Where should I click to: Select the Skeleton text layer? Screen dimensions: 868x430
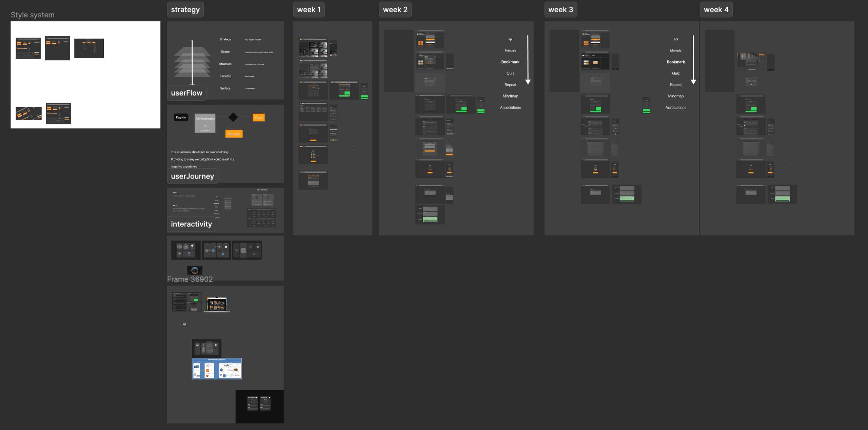[x=225, y=76]
